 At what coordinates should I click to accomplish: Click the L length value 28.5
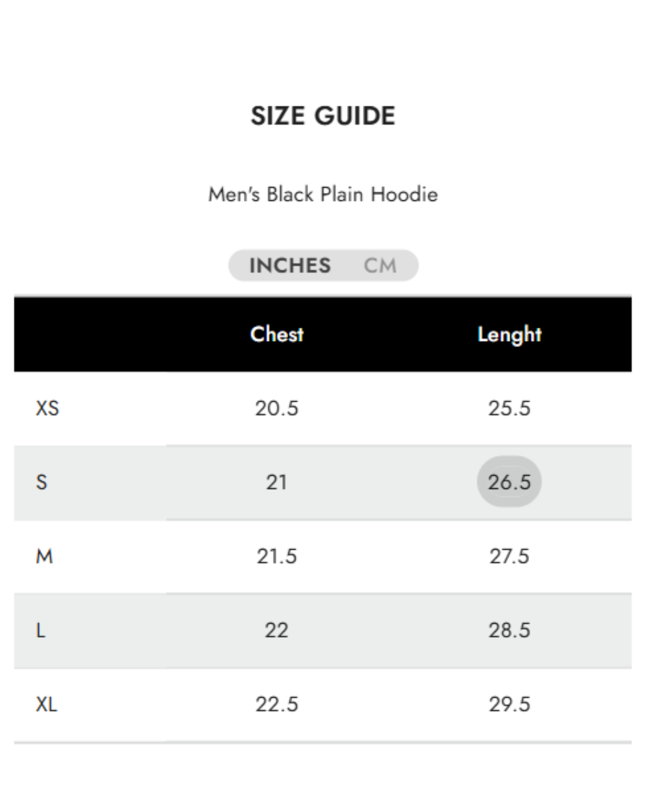pyautogui.click(x=509, y=630)
